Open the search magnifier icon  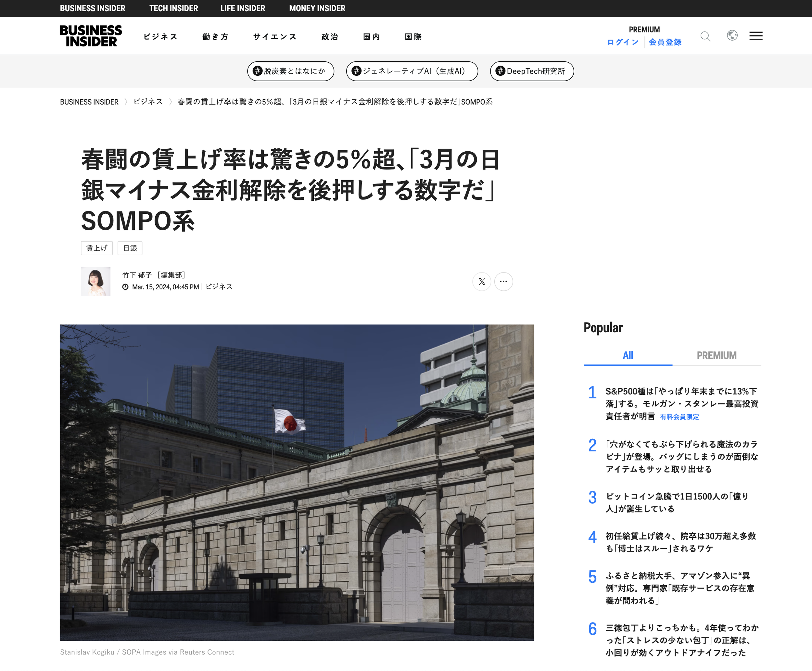point(705,36)
